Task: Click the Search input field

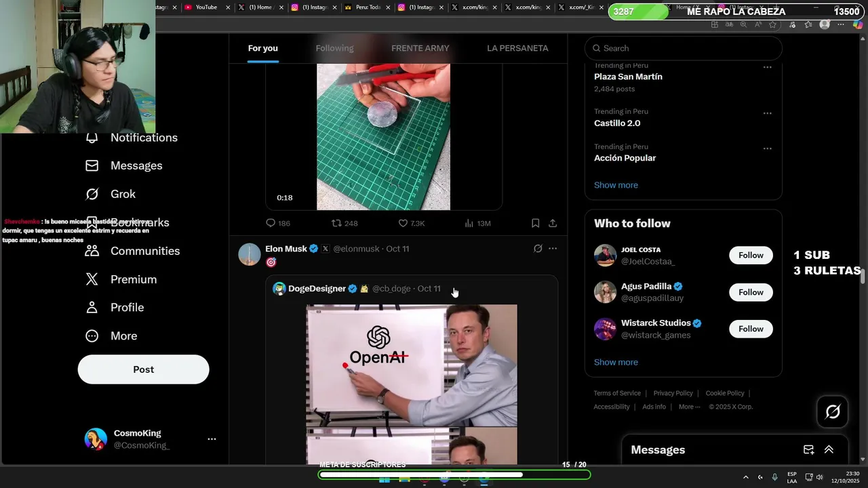Action: 684,48
